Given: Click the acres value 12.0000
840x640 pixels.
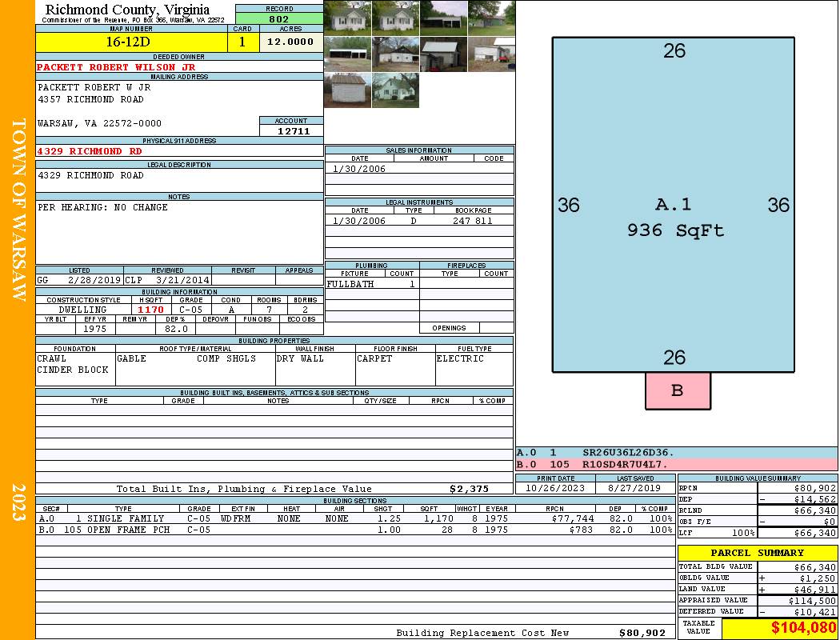Looking at the screenshot, I should point(290,42).
